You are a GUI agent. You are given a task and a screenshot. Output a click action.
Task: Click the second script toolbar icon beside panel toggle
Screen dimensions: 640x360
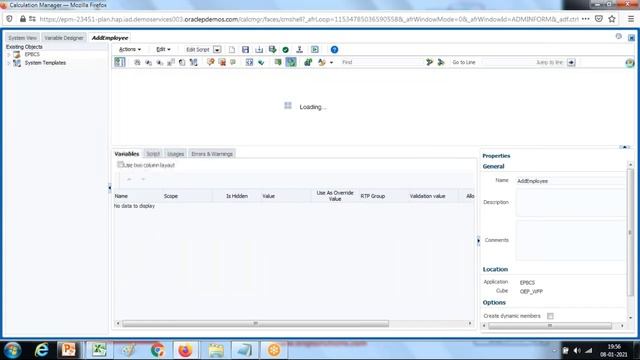click(137, 62)
